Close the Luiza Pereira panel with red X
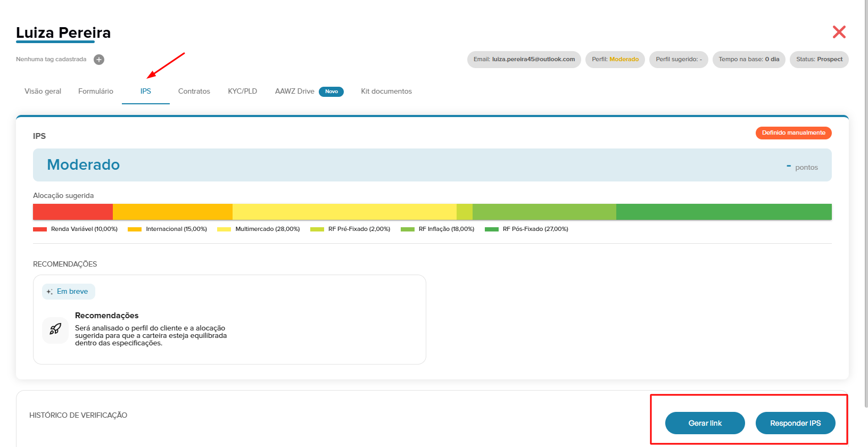Viewport: 868px width, 447px height. pyautogui.click(x=839, y=32)
